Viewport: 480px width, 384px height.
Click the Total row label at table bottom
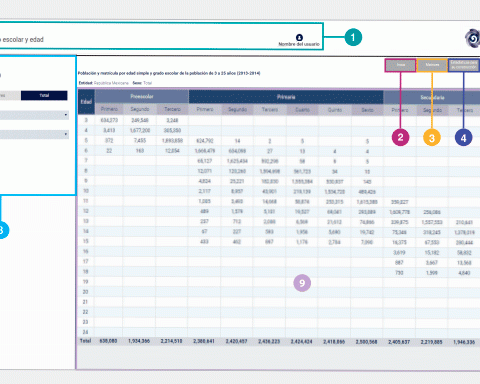point(86,341)
